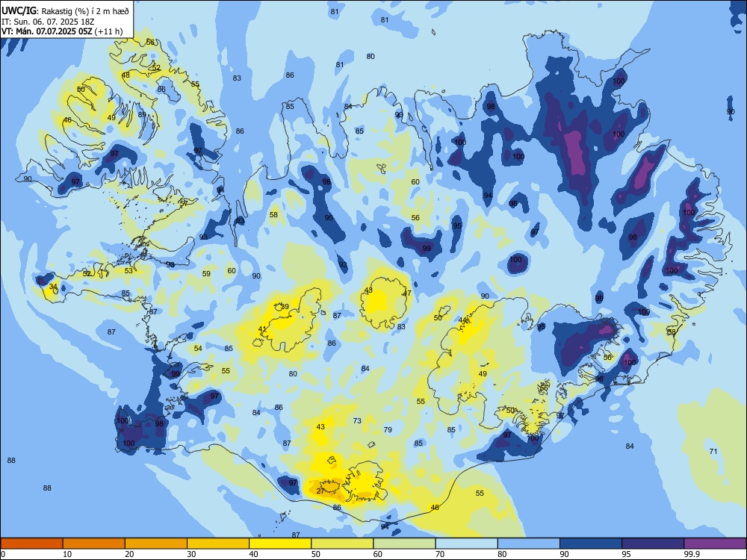The width and height of the screenshot is (747, 560).
Task: Select the 90–95 dark blue legend swatch
Action: [x=591, y=544]
